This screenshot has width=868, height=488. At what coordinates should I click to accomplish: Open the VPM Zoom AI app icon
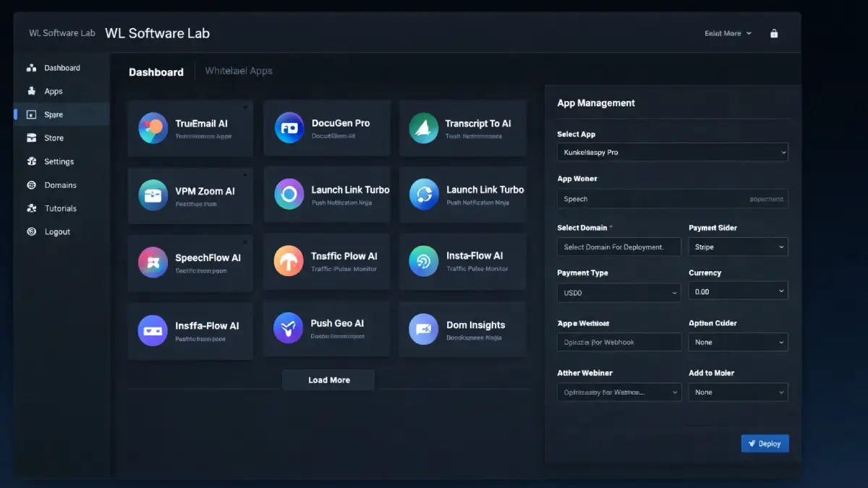coord(153,195)
